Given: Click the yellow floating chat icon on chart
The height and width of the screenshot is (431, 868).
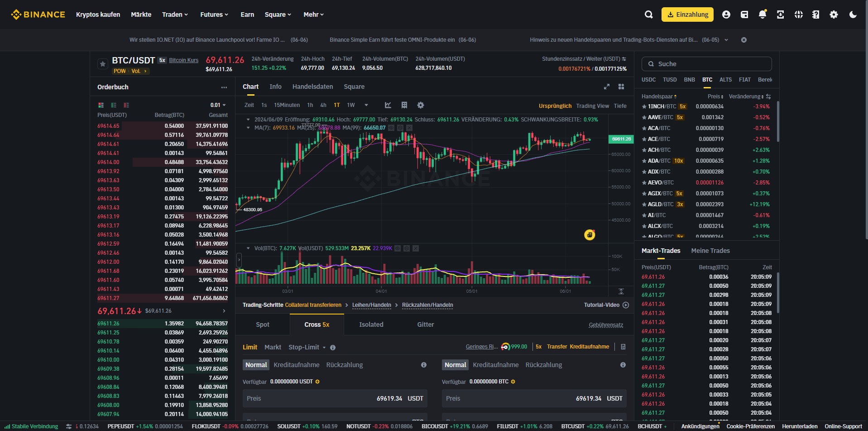Looking at the screenshot, I should 590,235.
